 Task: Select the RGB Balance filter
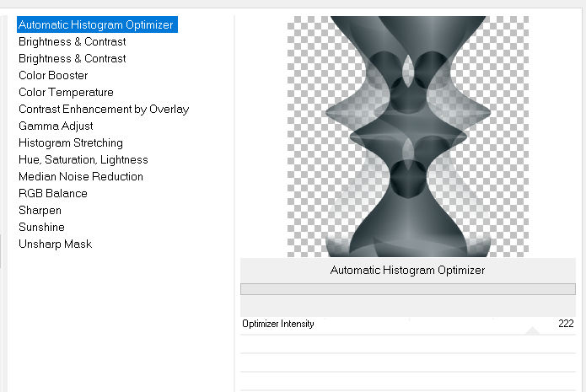pos(52,193)
